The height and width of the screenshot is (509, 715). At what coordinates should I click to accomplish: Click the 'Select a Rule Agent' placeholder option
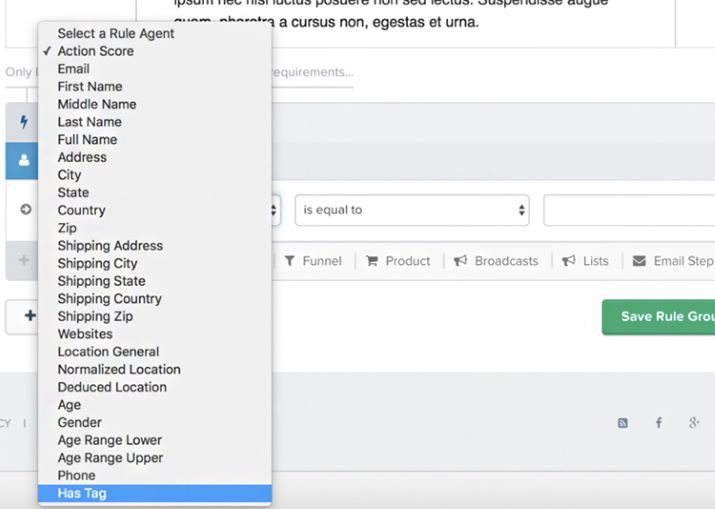tap(155, 33)
